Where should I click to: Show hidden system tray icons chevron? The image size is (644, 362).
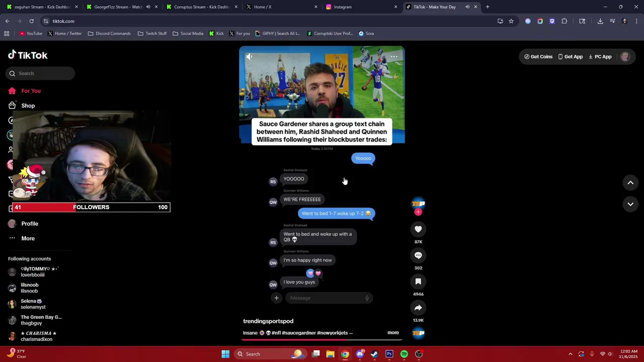570,354
